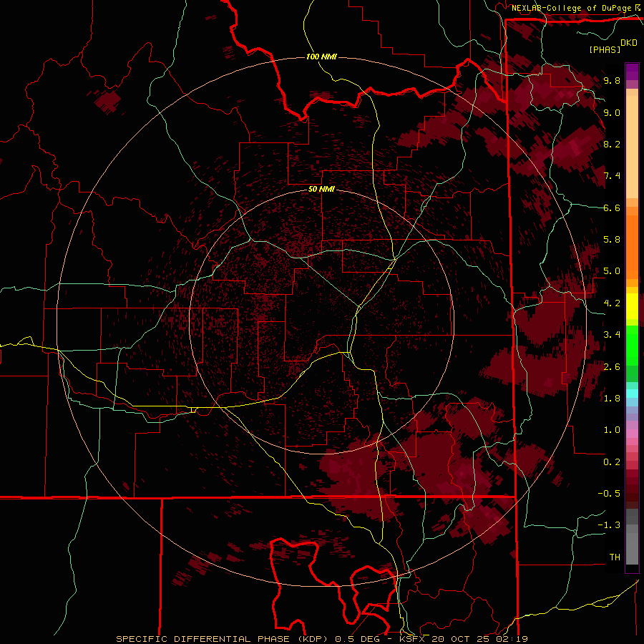
Task: Select the 100 NMI range ring label
Action: coord(321,57)
